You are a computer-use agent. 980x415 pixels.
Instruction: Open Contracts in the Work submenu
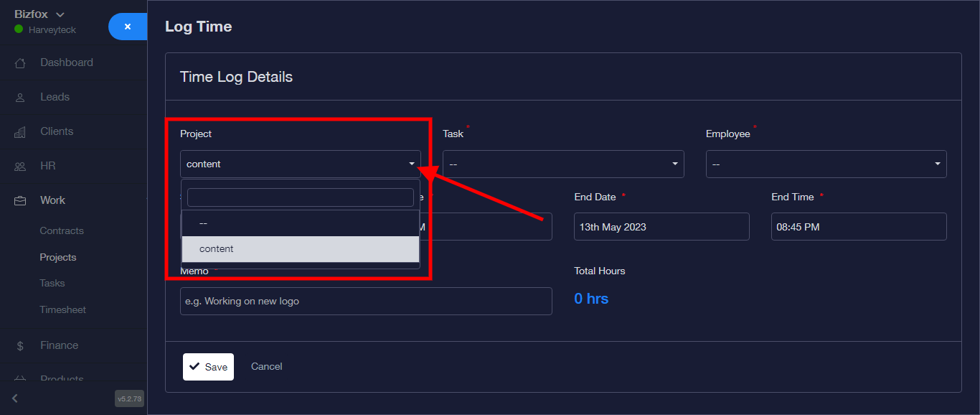click(62, 231)
